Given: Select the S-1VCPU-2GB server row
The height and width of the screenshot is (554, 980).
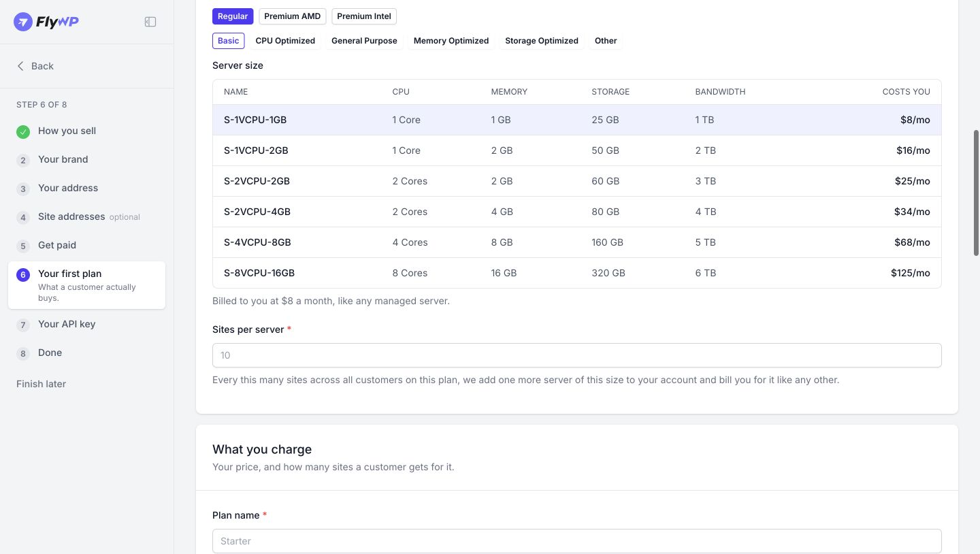Looking at the screenshot, I should pyautogui.click(x=577, y=150).
